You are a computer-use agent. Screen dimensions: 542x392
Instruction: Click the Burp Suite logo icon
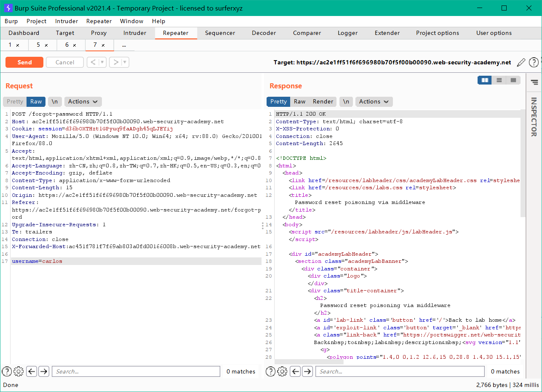click(x=7, y=8)
